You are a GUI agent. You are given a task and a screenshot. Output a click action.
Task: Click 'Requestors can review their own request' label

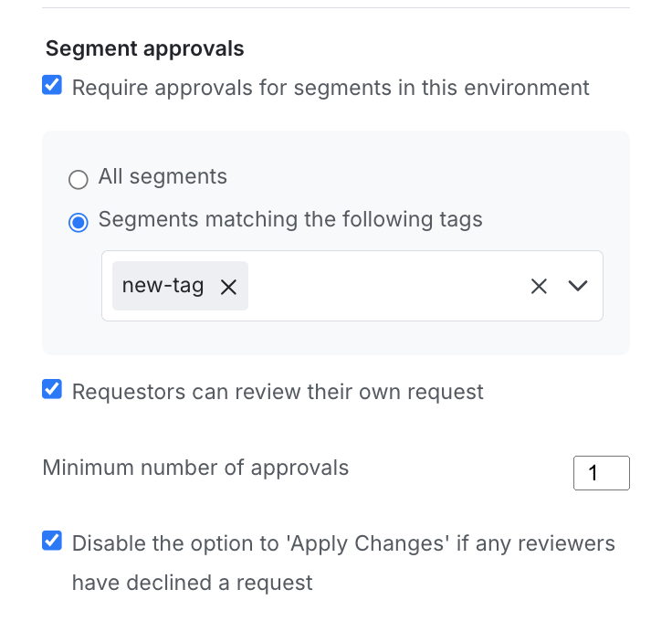point(278,392)
